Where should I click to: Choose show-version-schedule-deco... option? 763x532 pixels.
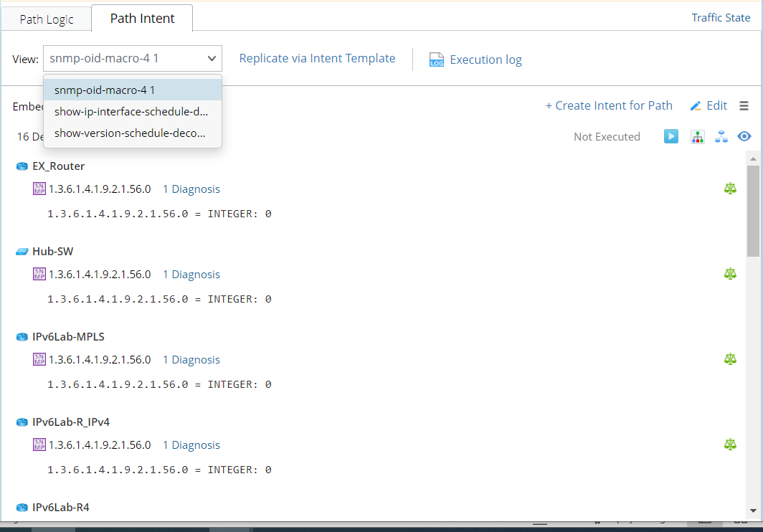[x=133, y=133]
